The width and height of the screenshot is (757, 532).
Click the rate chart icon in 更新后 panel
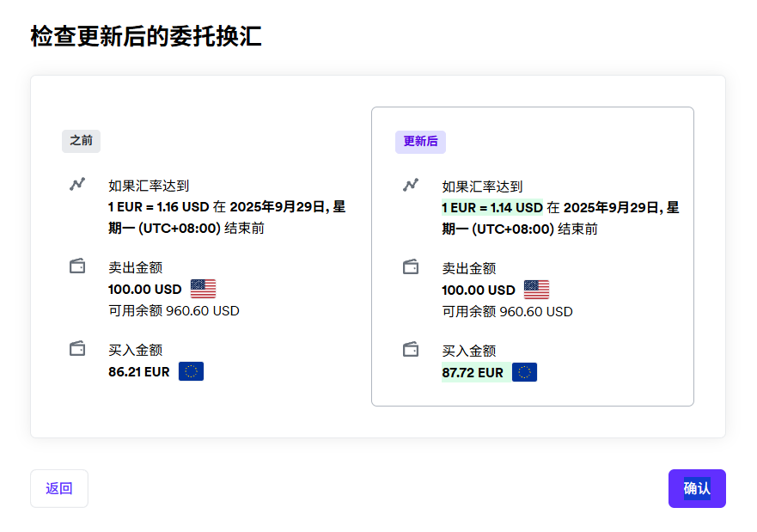(x=411, y=185)
